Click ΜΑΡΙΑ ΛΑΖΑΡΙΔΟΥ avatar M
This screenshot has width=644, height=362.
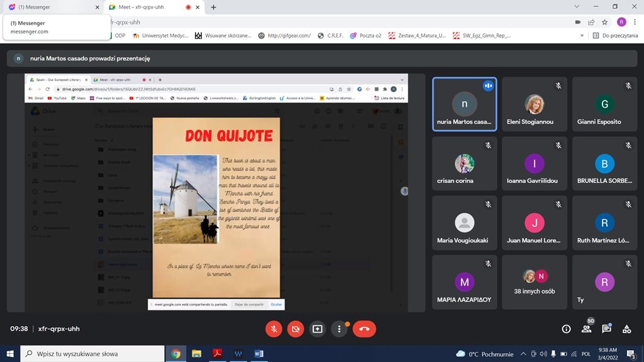(465, 282)
